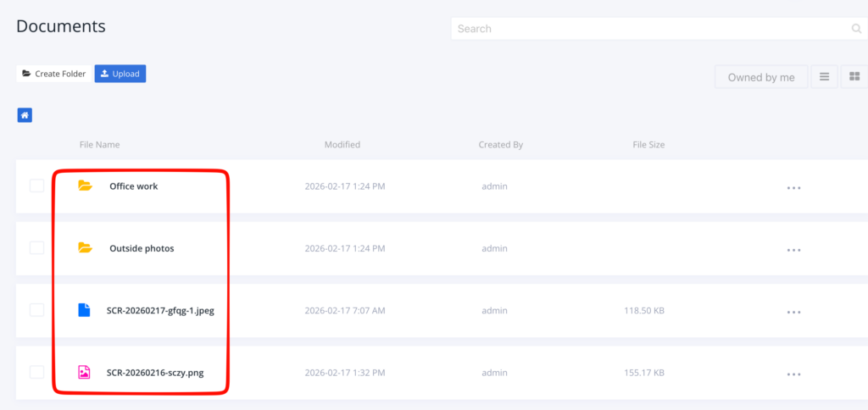Switch to list view layout
The image size is (868, 410).
pyautogui.click(x=824, y=77)
